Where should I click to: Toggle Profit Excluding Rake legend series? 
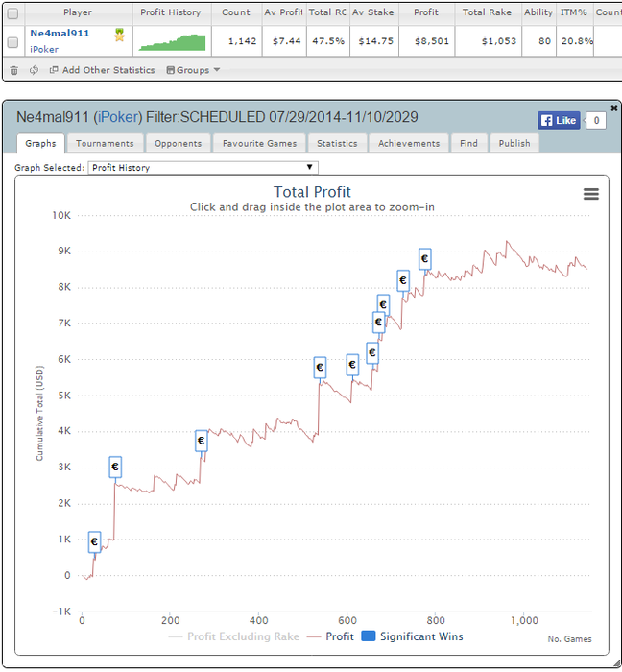pyautogui.click(x=234, y=636)
